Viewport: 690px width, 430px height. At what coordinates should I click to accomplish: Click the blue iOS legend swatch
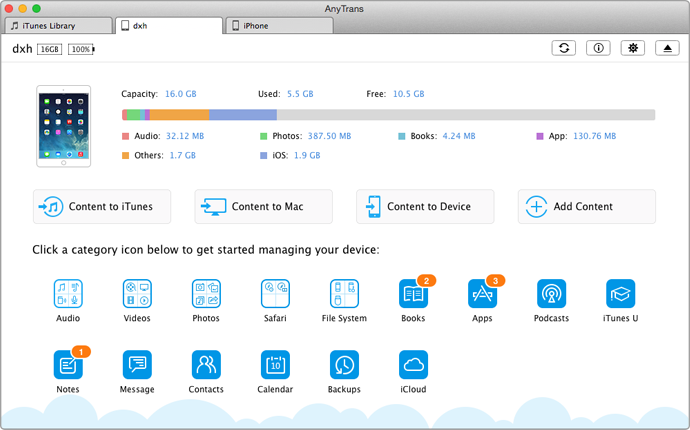(264, 155)
